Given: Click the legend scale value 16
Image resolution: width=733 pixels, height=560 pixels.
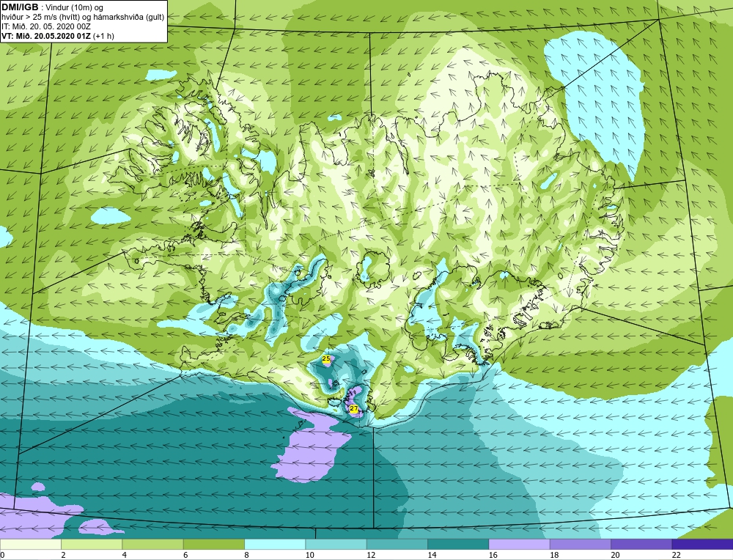Looking at the screenshot, I should (x=493, y=555).
